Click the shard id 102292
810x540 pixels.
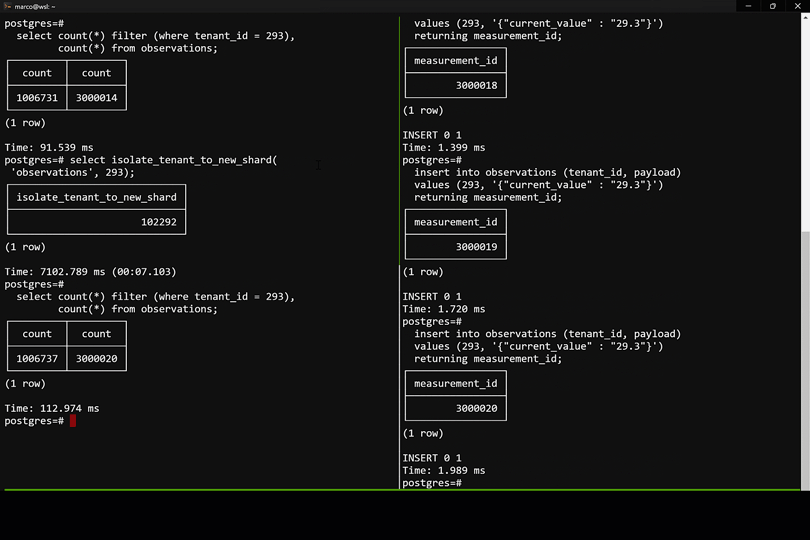(159, 222)
